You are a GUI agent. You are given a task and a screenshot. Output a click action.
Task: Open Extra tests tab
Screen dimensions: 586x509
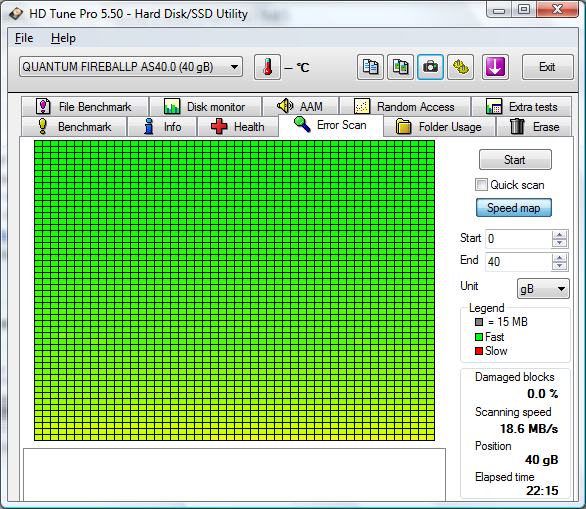(x=522, y=107)
